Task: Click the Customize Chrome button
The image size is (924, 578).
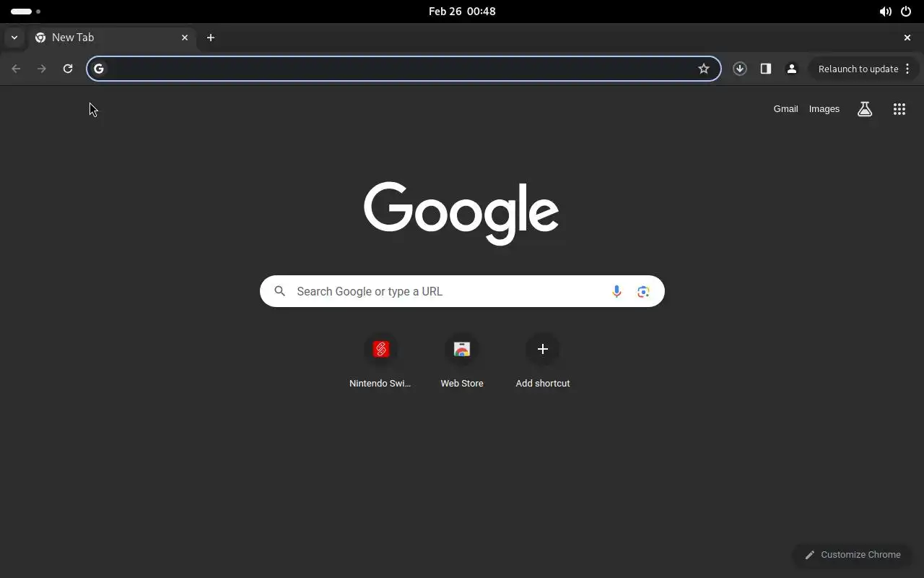Action: (853, 555)
